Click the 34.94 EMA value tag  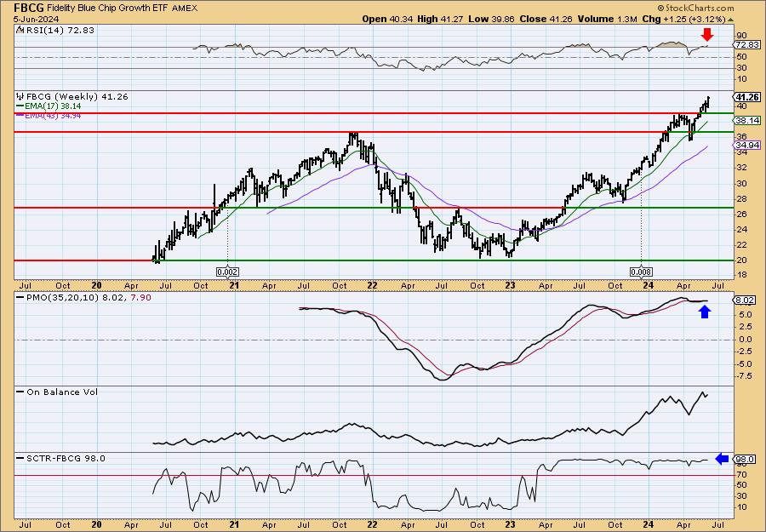[747, 145]
